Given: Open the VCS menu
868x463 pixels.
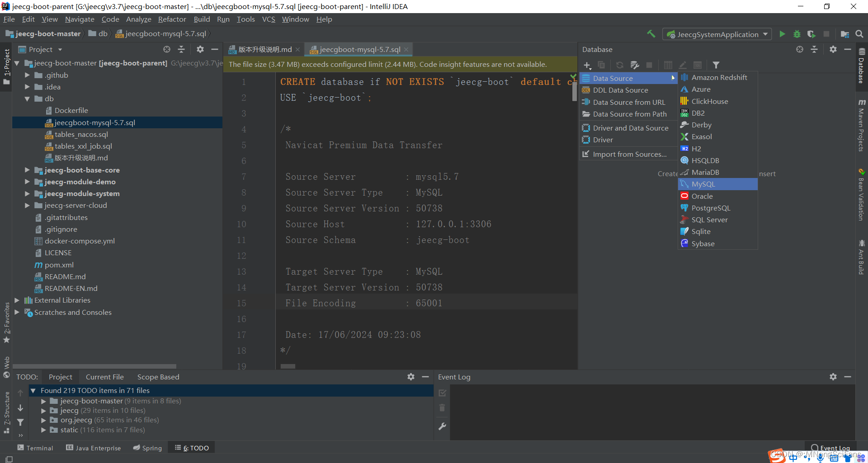Looking at the screenshot, I should [x=269, y=19].
